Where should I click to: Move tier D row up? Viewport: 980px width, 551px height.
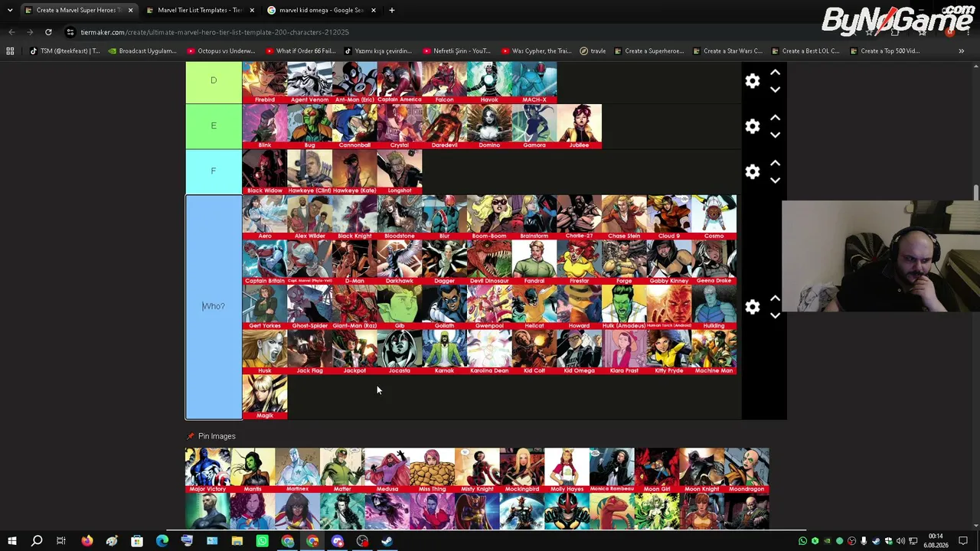[x=775, y=73]
